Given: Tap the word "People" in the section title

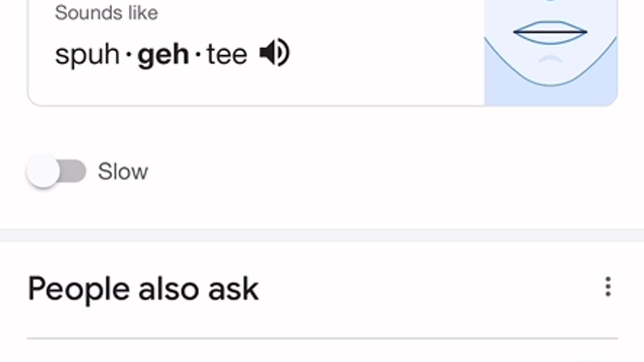Looking at the screenshot, I should tap(78, 290).
